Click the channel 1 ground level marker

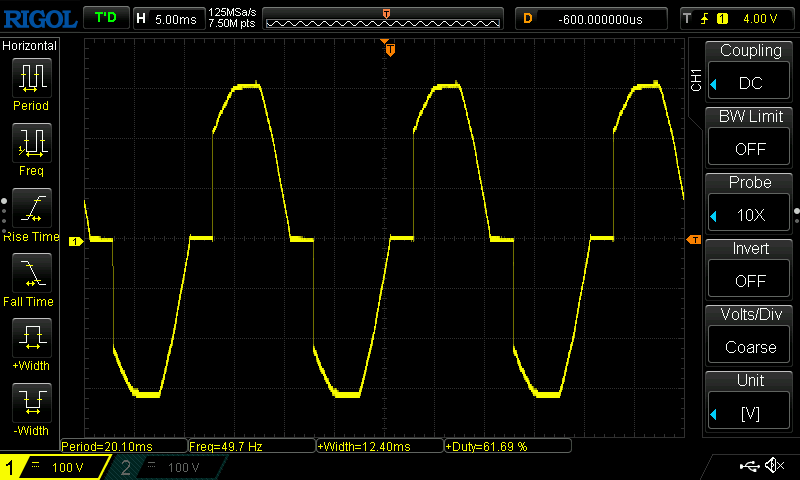76,241
